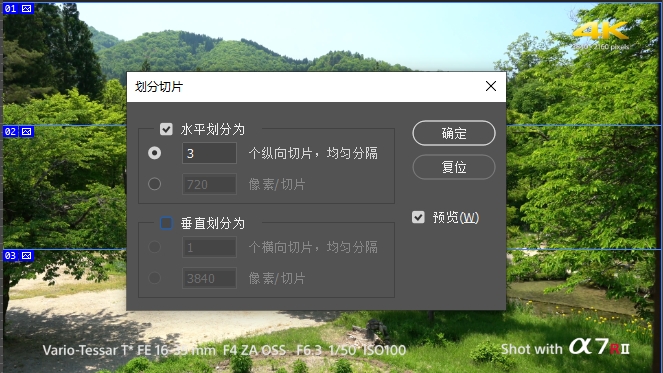This screenshot has width=663, height=373.
Task: Click the 预览(W) label text
Action: (456, 218)
